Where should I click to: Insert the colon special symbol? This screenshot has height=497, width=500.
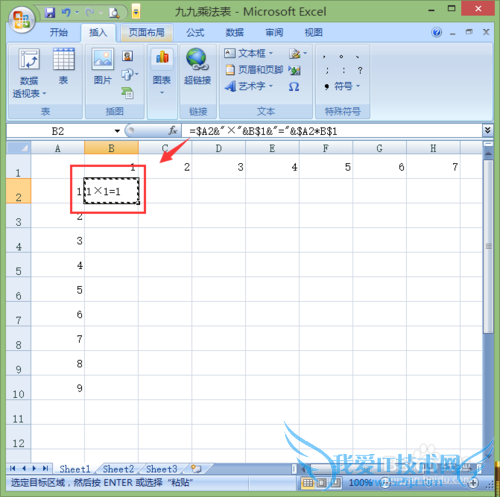[344, 70]
